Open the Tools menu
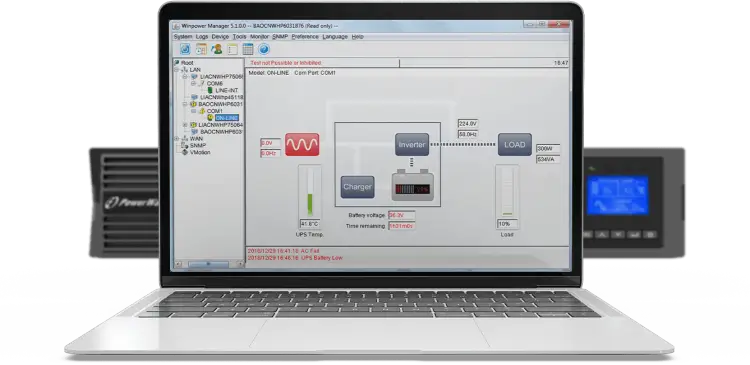750x365 pixels. 239,37
